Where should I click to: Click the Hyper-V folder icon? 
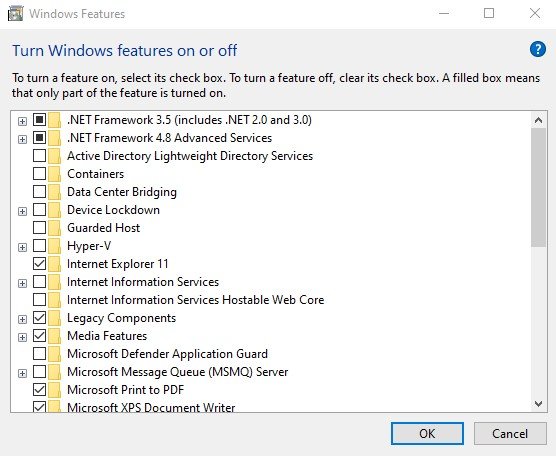point(55,246)
